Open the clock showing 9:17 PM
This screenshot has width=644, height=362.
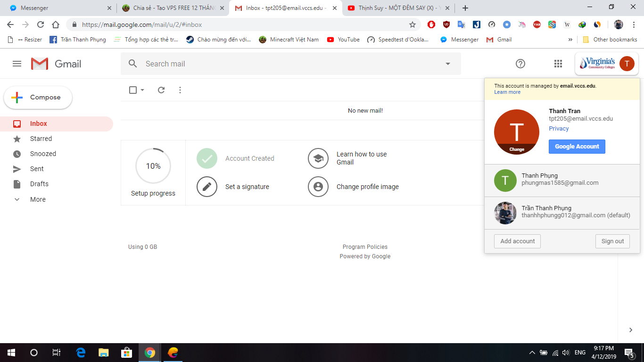tap(604, 353)
